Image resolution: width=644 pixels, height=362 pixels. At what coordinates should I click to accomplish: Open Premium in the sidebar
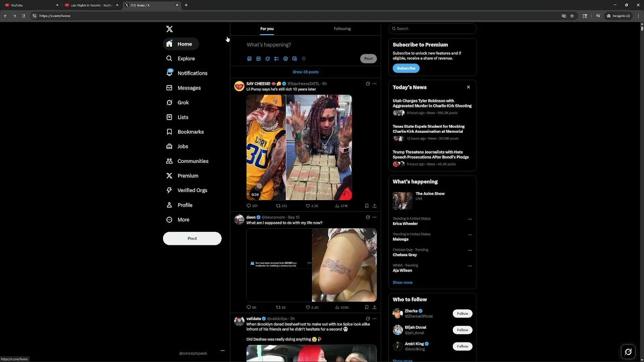182,175
